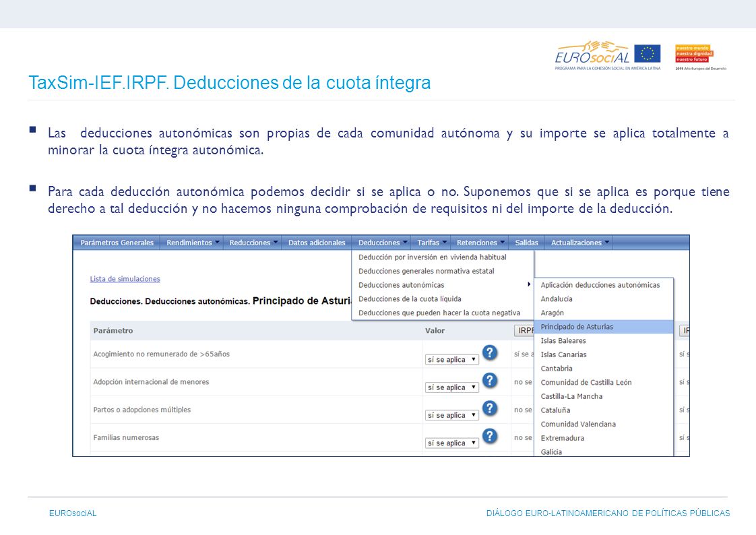Image resolution: width=756 pixels, height=535 pixels.
Task: Select Aplicación deducciones autonómicas
Action: tap(604, 285)
